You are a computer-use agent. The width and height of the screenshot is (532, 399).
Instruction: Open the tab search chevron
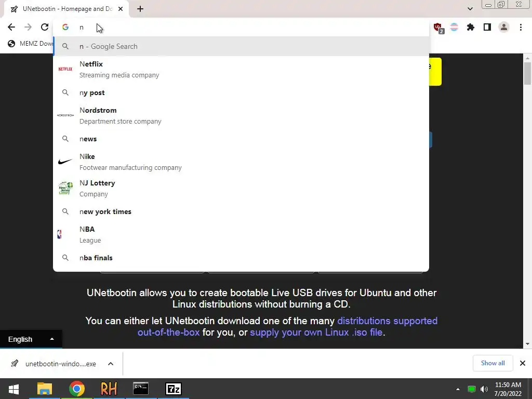point(470,9)
